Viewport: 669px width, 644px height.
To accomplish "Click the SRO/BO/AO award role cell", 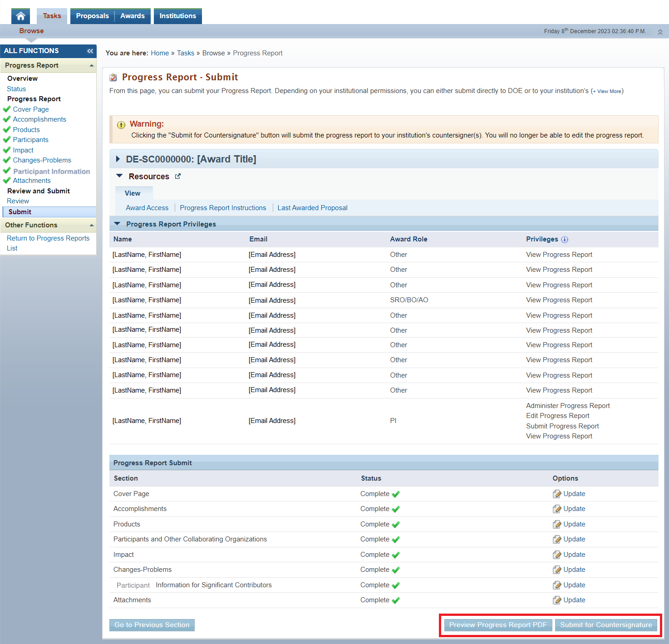I will click(409, 300).
